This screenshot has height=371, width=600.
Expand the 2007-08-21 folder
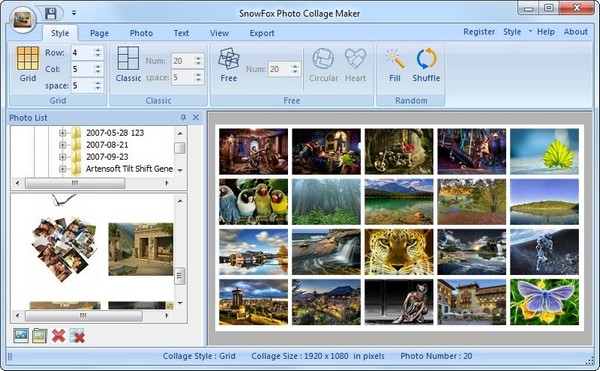pyautogui.click(x=62, y=145)
